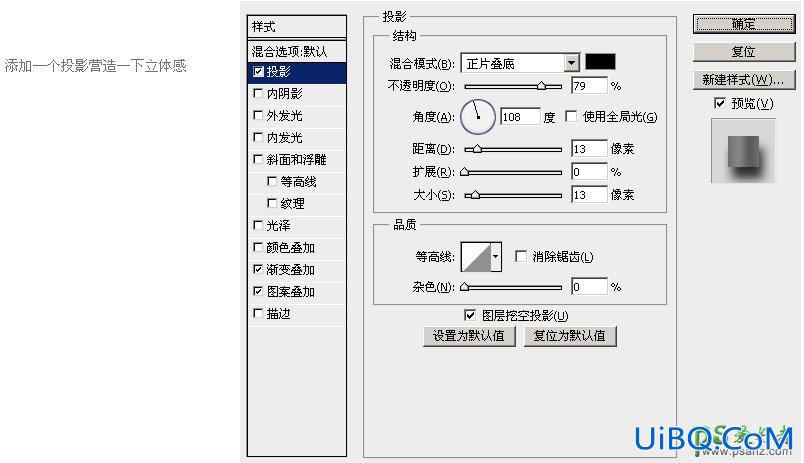
Task: Click the 距离 slider handle
Action: click(x=477, y=149)
